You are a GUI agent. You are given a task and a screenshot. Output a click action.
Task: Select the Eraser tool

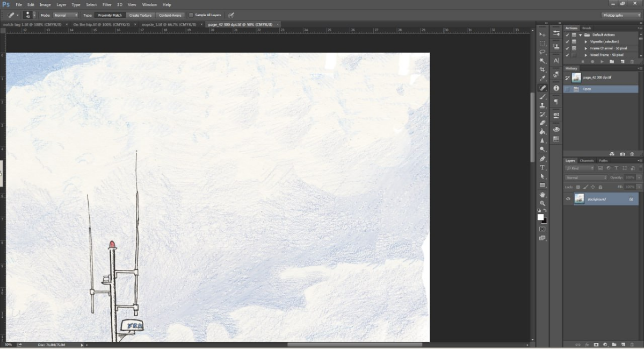point(542,123)
